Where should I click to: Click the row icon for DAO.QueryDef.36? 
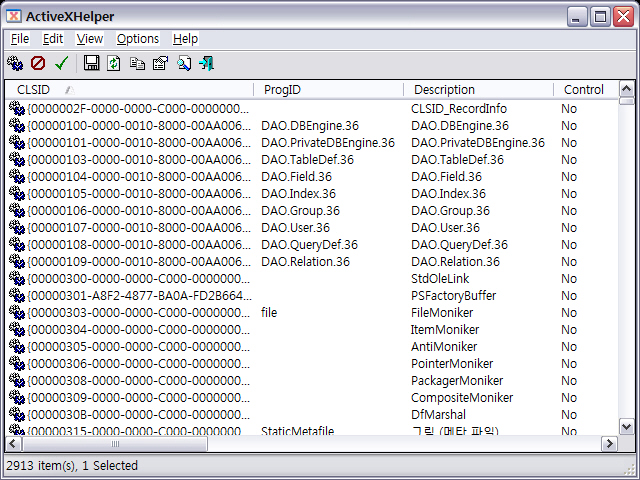pos(17,244)
